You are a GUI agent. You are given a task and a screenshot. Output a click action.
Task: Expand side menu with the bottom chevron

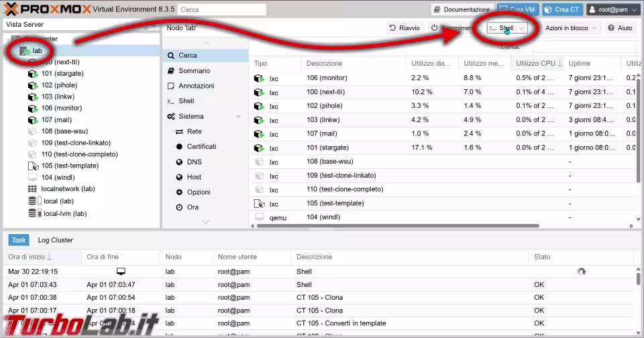[206, 222]
